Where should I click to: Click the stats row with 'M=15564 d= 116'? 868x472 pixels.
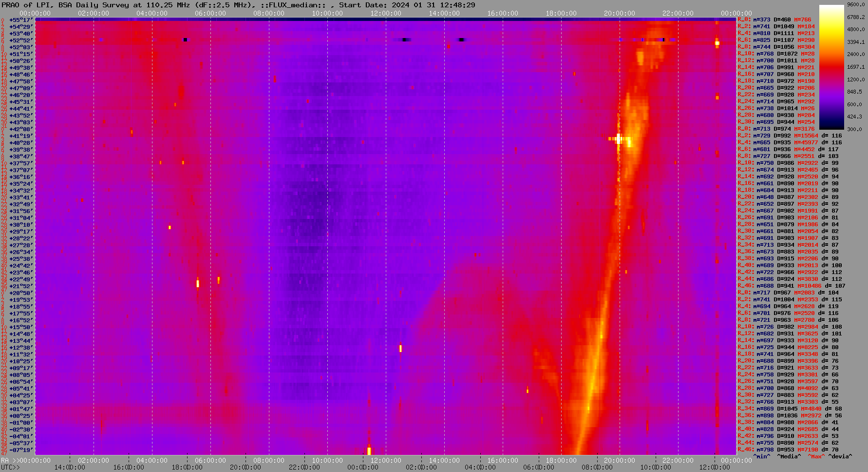click(x=790, y=136)
